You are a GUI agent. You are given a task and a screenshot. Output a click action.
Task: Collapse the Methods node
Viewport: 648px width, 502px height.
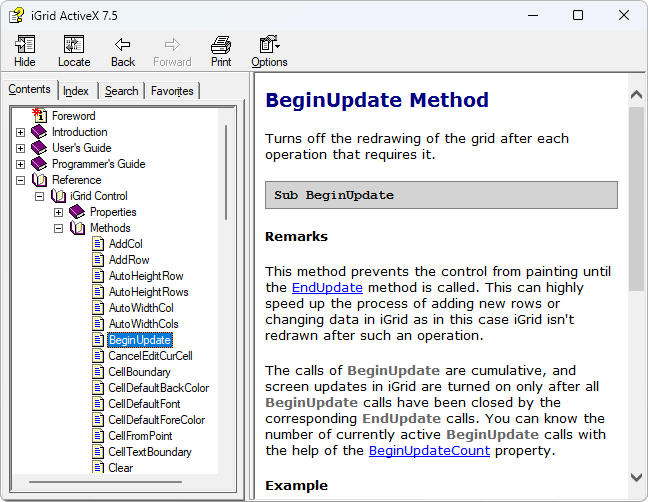58,228
